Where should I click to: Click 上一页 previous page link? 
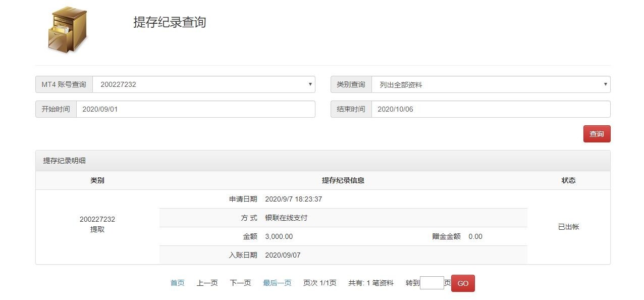coord(207,283)
